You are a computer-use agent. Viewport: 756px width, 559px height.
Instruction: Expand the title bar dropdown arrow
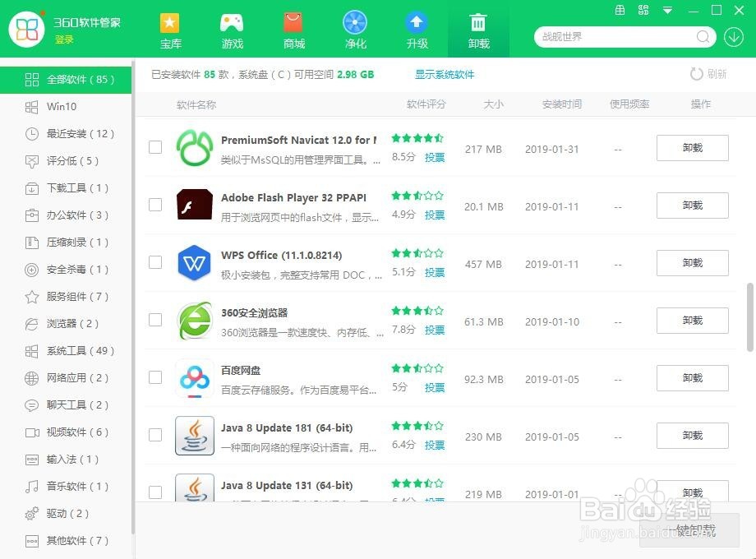pos(667,11)
